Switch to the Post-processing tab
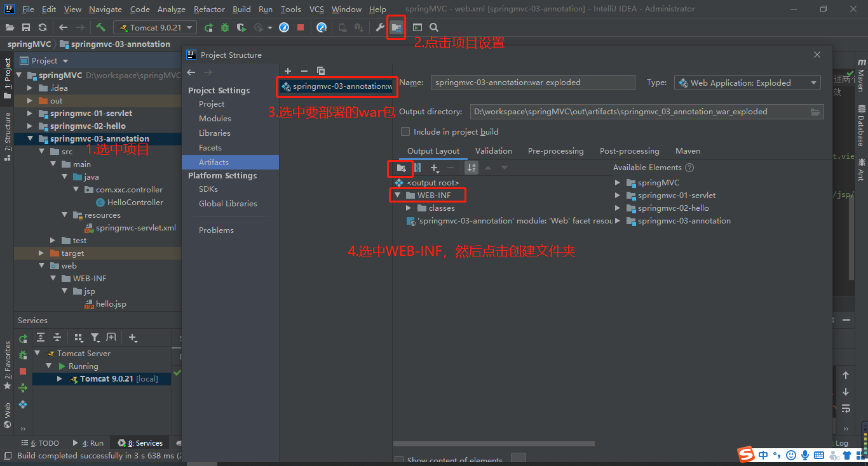 click(629, 151)
